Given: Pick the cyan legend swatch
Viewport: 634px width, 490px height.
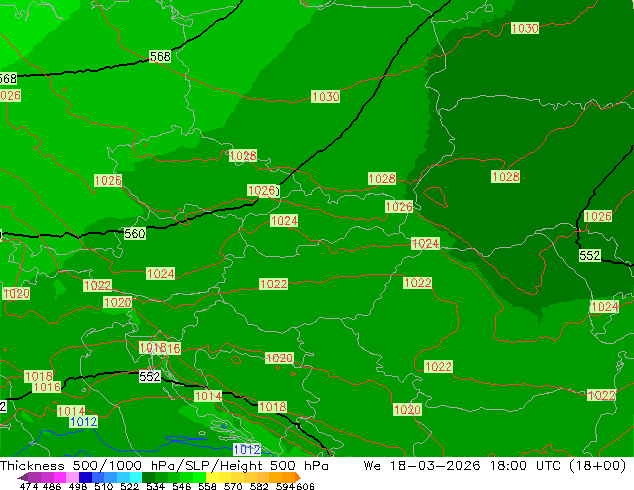Looking at the screenshot, I should [x=135, y=477].
